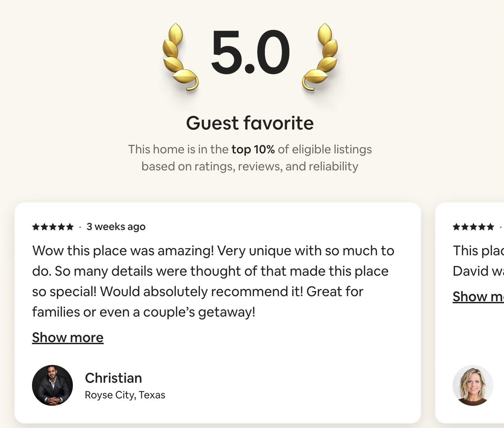
Task: Click the bold "top 10%" text
Action: tap(253, 149)
